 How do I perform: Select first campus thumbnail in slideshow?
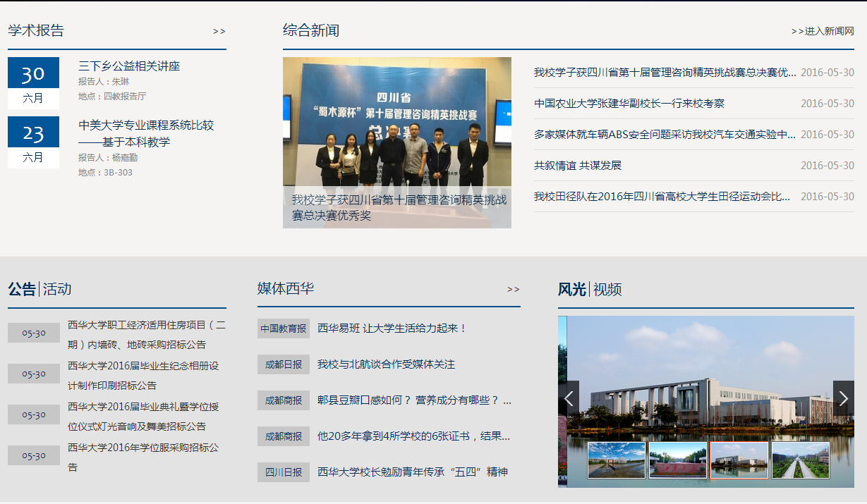[617, 460]
